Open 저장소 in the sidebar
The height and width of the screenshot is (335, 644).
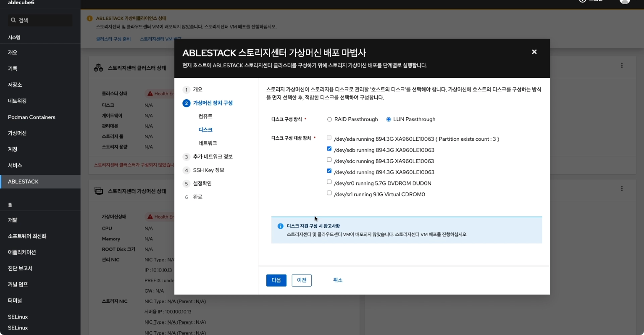pos(40,85)
